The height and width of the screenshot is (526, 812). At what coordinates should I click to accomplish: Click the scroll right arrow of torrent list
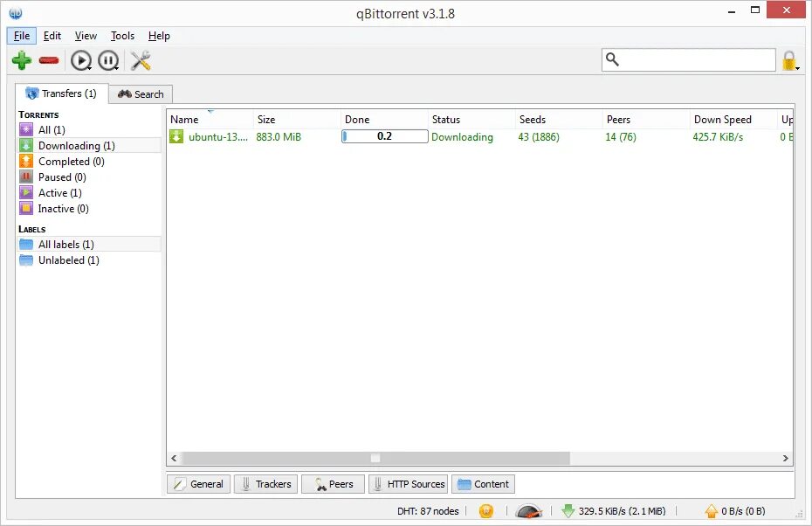pos(786,458)
